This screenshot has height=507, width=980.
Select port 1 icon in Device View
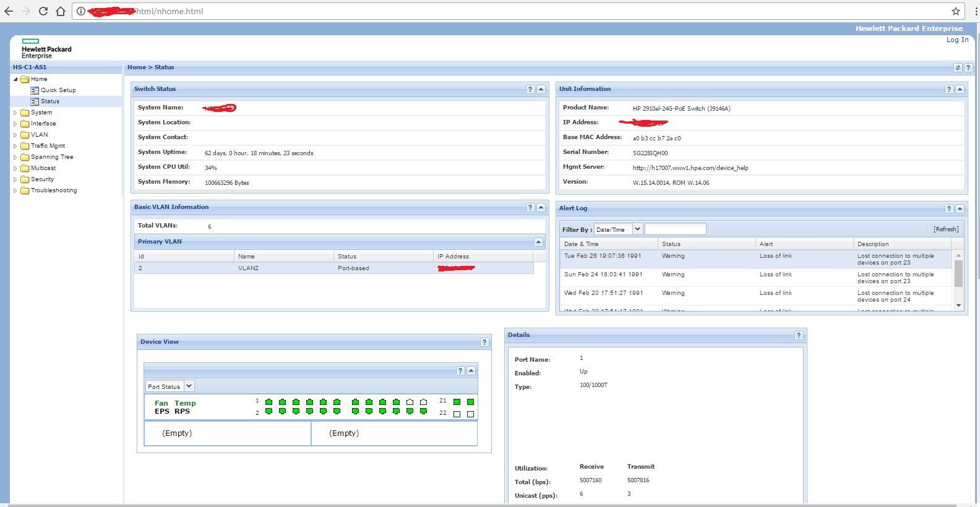pos(269,402)
